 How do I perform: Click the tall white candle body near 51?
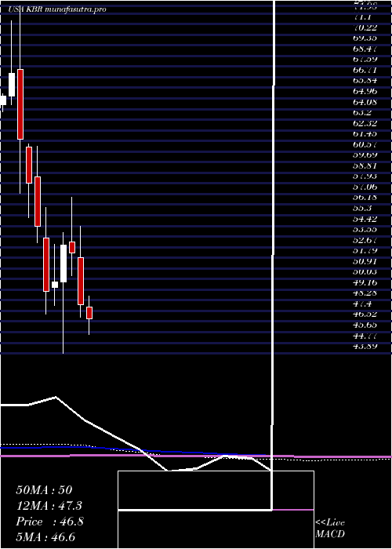point(64,264)
